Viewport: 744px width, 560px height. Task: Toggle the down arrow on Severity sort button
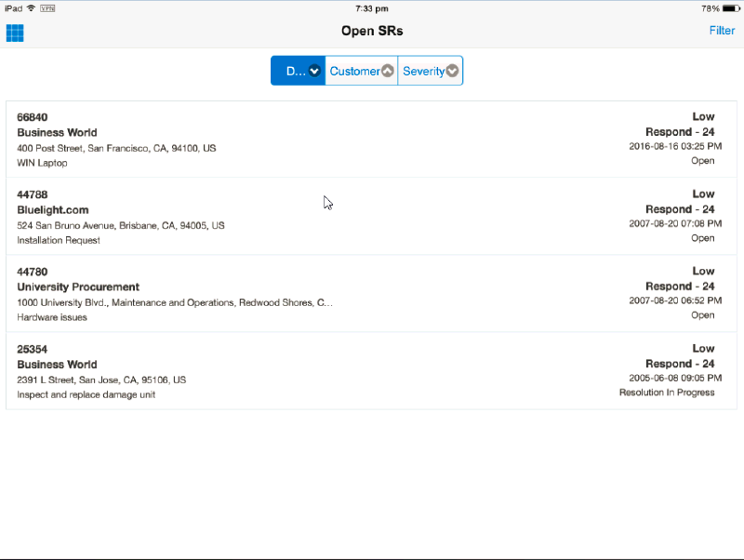[x=452, y=72]
